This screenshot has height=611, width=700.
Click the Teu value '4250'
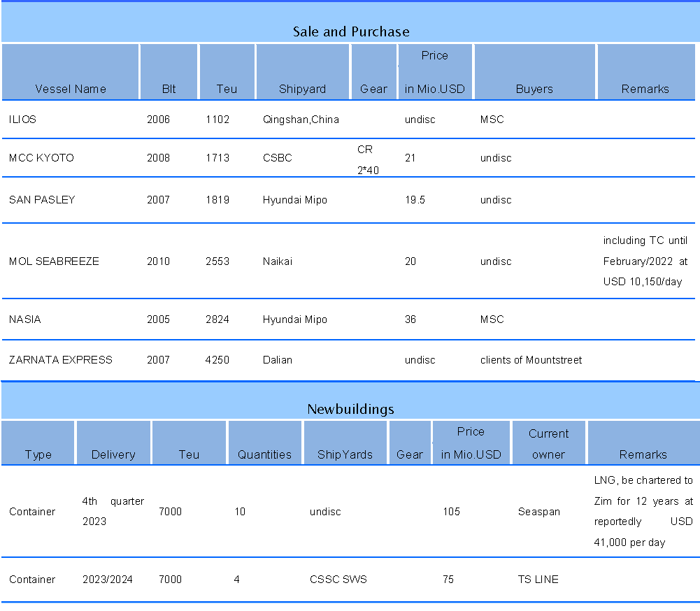(217, 360)
